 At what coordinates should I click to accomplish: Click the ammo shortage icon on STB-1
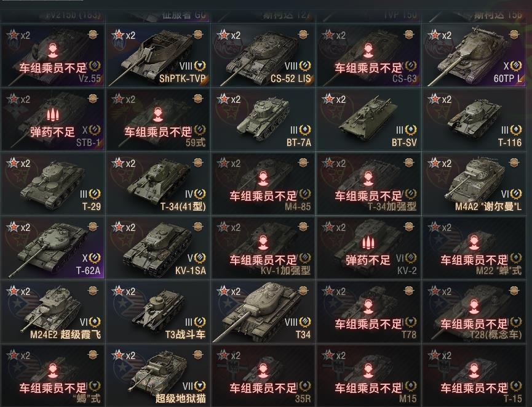52,114
